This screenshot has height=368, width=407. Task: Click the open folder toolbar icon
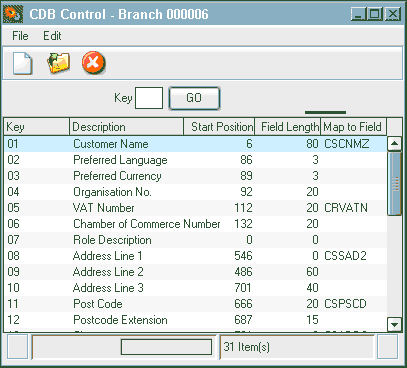click(x=58, y=63)
